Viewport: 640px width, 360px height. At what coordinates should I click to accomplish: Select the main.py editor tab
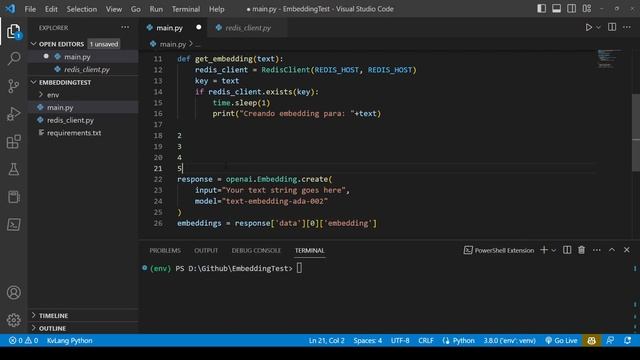click(x=174, y=28)
